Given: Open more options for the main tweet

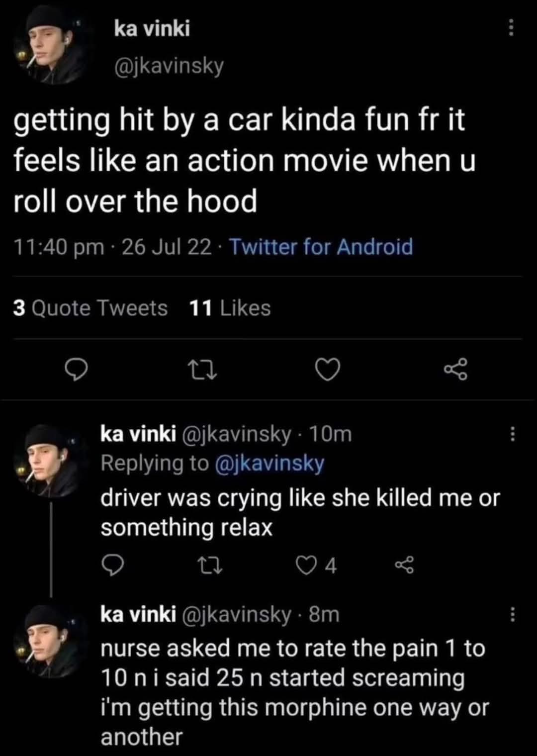Looking at the screenshot, I should click(x=510, y=28).
